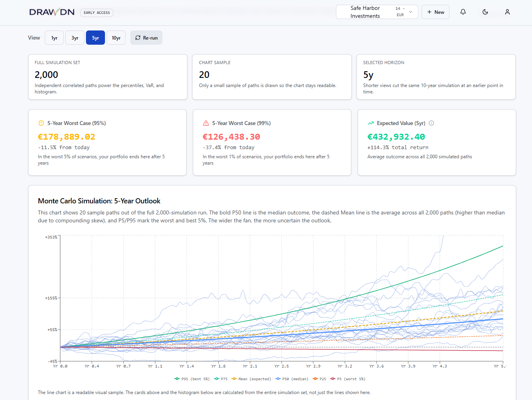The height and width of the screenshot is (400, 532).
Task: Toggle the P95 (best 5%) legend series
Action: pos(192,379)
